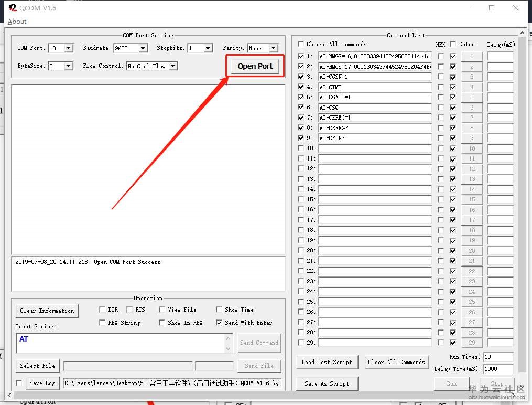Click the Delay field for row 1
The image size is (532, 405).
500,56
